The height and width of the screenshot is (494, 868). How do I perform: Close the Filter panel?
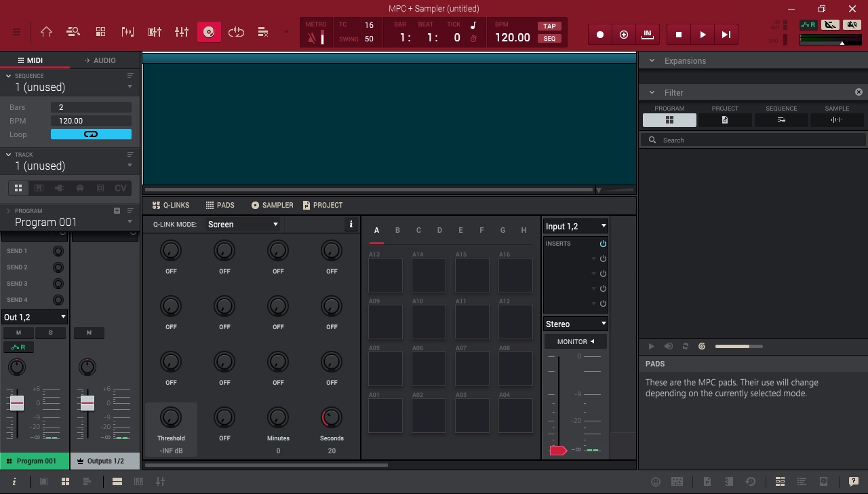[x=859, y=92]
